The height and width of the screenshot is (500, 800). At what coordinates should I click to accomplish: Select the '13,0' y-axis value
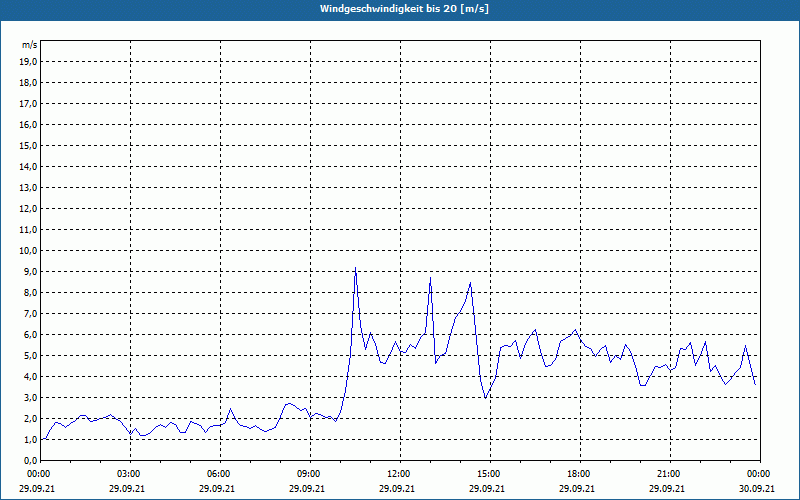[x=29, y=188]
